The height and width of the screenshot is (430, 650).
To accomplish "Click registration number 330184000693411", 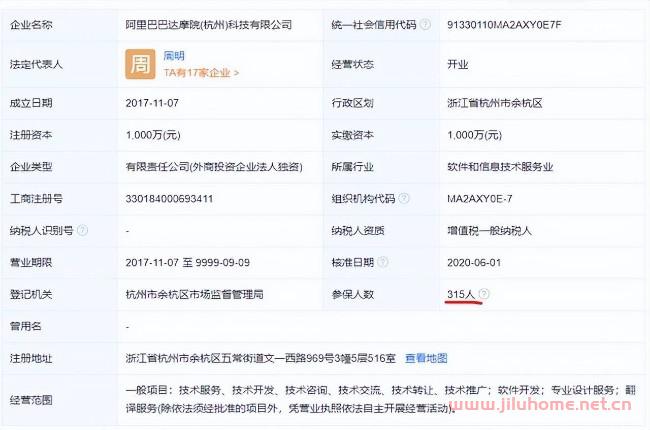I will 168,198.
